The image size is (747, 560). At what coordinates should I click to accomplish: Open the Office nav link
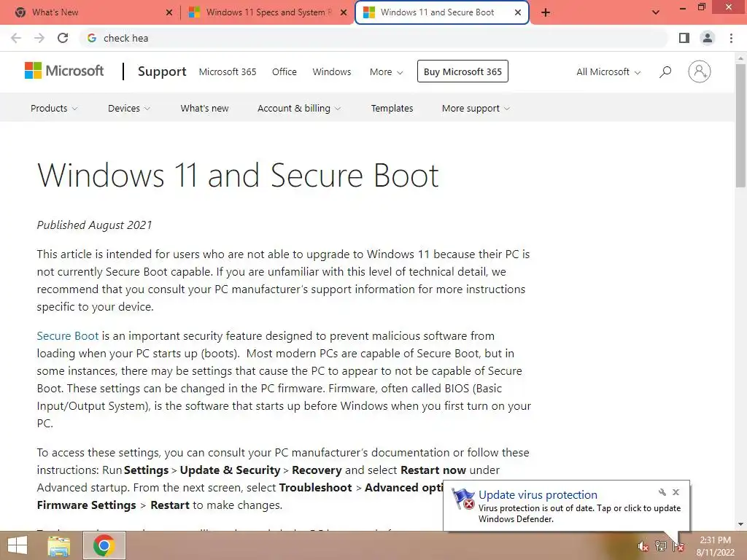click(284, 72)
